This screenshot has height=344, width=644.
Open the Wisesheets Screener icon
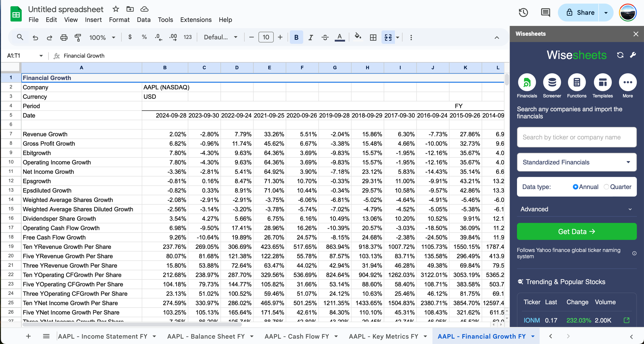tap(552, 83)
